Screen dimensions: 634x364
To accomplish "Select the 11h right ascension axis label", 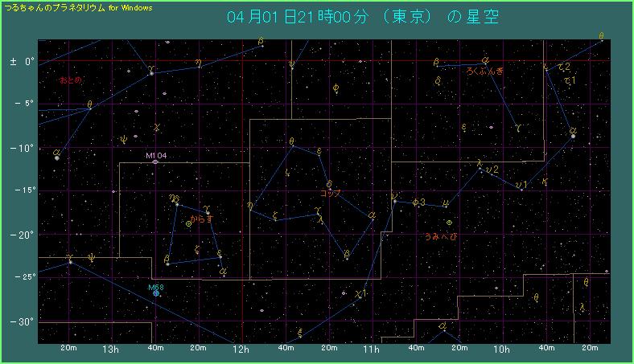I will click(371, 350).
